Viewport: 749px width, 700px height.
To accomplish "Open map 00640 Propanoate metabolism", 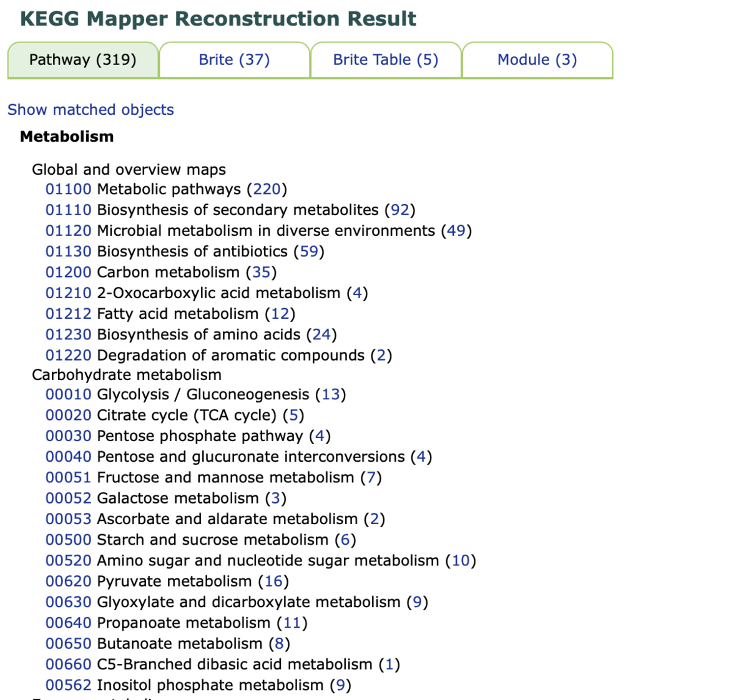I will coord(69,623).
